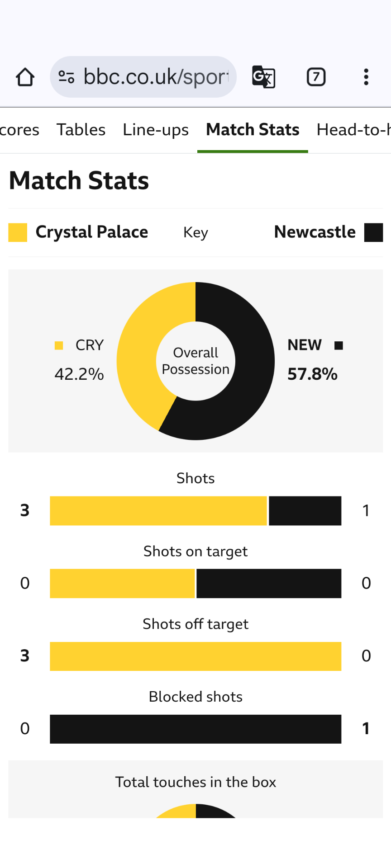Open the Head-to-head tab

click(x=354, y=130)
